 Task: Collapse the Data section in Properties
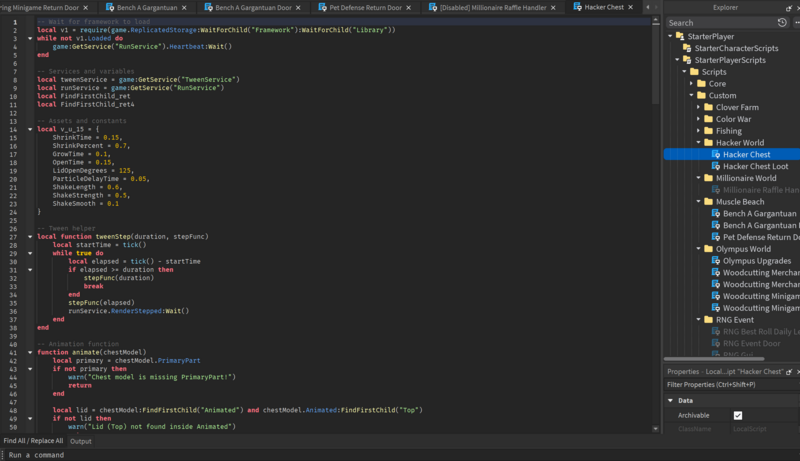click(671, 401)
